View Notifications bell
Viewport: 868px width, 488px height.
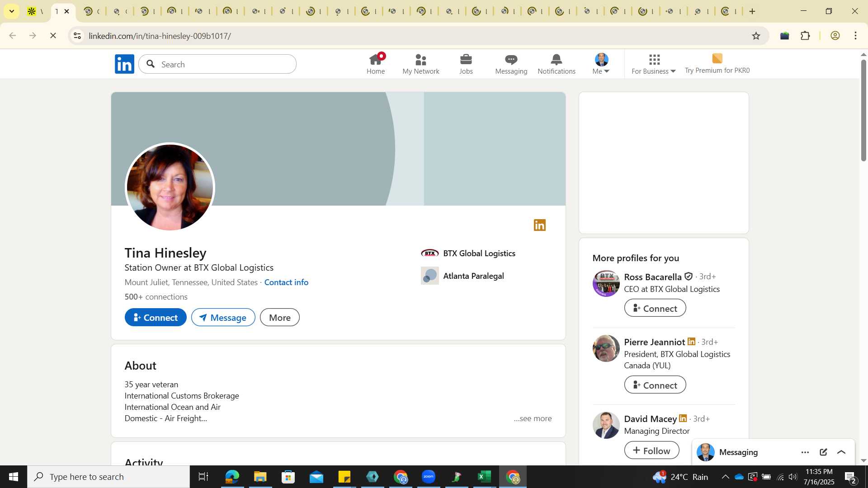[557, 64]
